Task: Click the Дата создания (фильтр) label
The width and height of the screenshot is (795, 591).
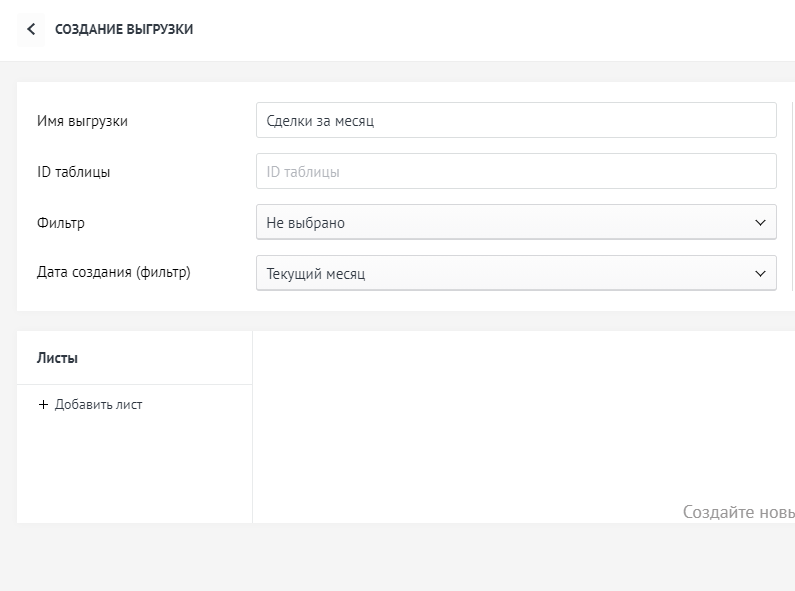Action: (x=113, y=272)
